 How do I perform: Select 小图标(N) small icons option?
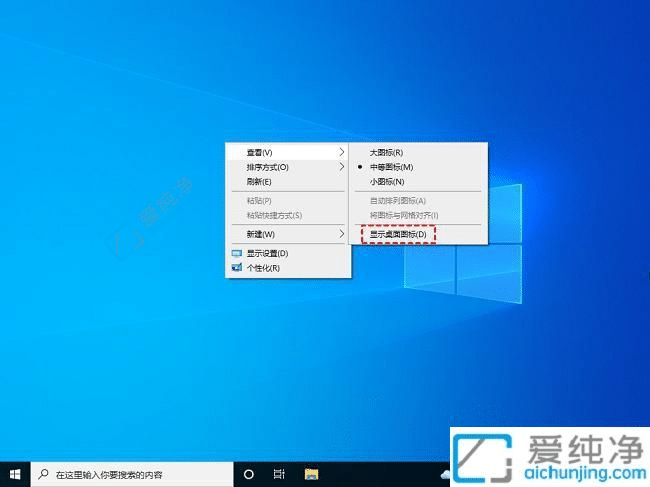click(x=418, y=182)
